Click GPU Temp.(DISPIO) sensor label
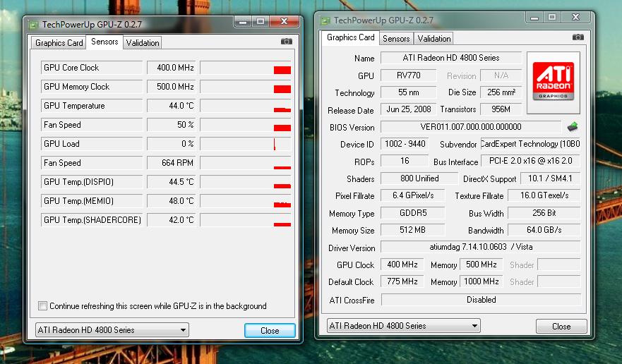 pos(92,181)
